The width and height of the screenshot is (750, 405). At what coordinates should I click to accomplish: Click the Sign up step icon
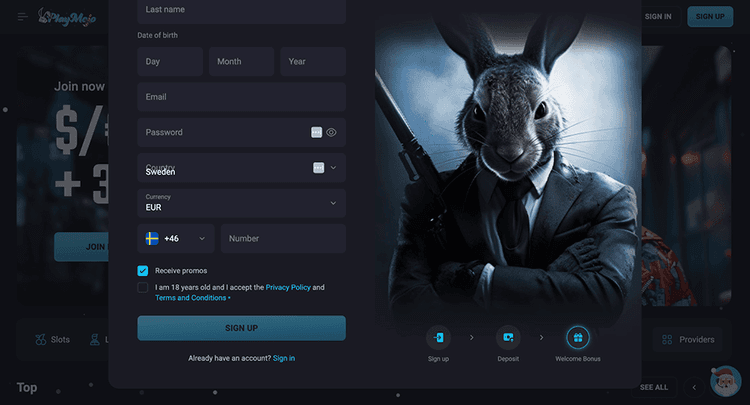pos(438,338)
